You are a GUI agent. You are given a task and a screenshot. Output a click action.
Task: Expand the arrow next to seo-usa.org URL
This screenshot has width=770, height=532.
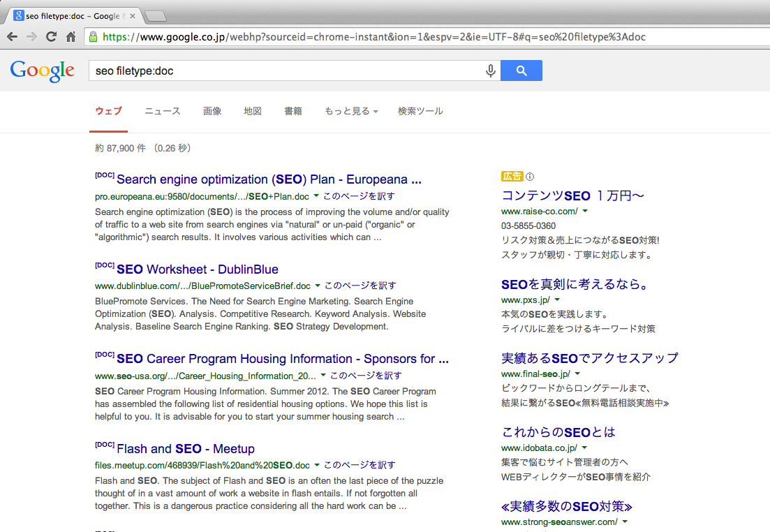[323, 376]
